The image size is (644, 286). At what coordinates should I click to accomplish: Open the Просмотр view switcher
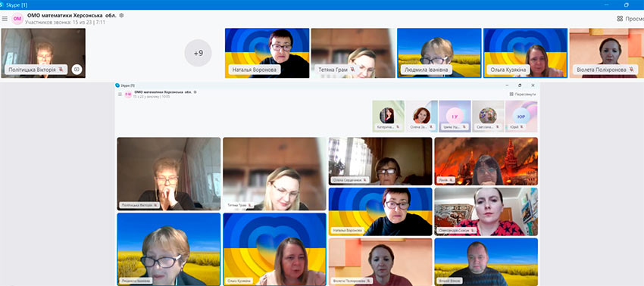point(630,18)
